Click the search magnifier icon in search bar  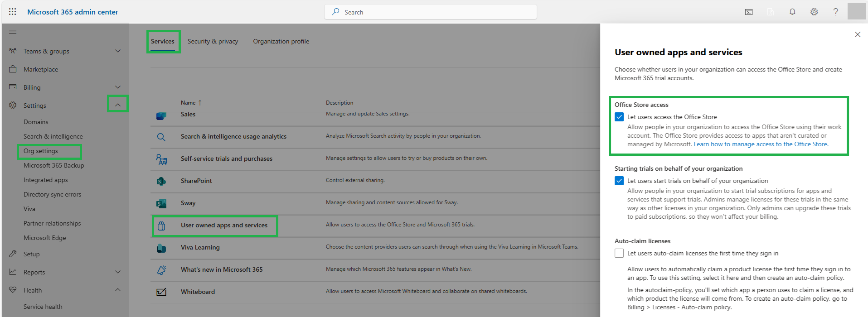coord(335,12)
